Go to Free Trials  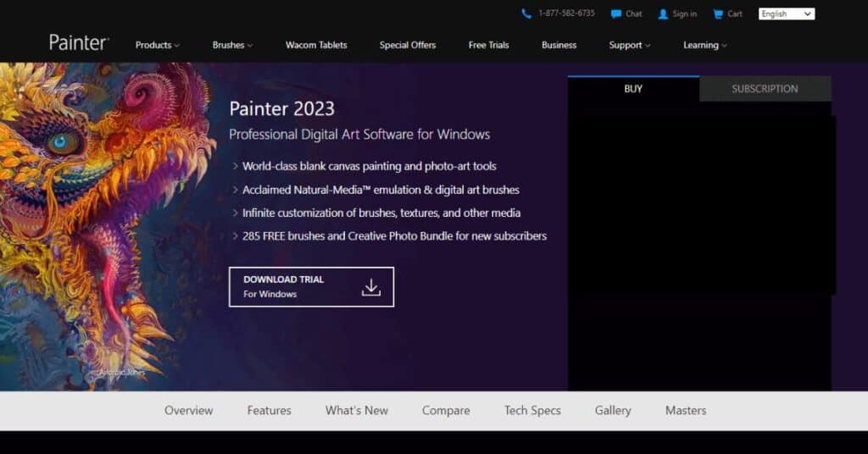(x=488, y=46)
